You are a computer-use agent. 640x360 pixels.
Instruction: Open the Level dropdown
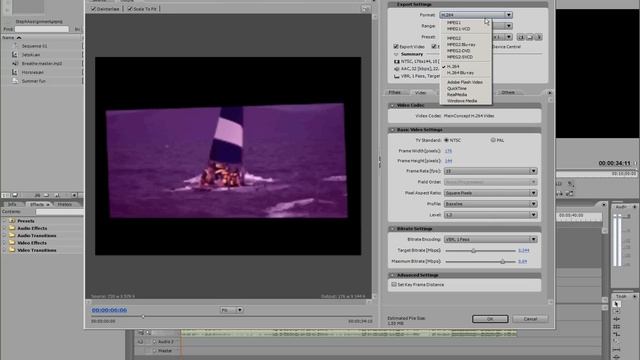491,215
